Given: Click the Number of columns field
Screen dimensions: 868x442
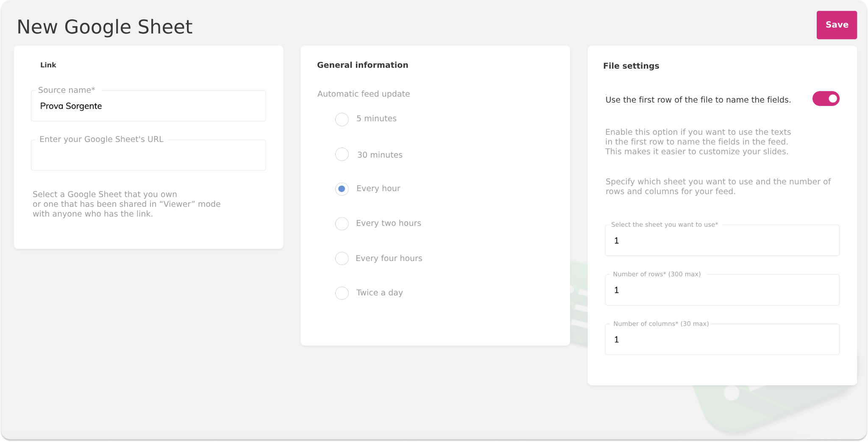Looking at the screenshot, I should [x=722, y=339].
